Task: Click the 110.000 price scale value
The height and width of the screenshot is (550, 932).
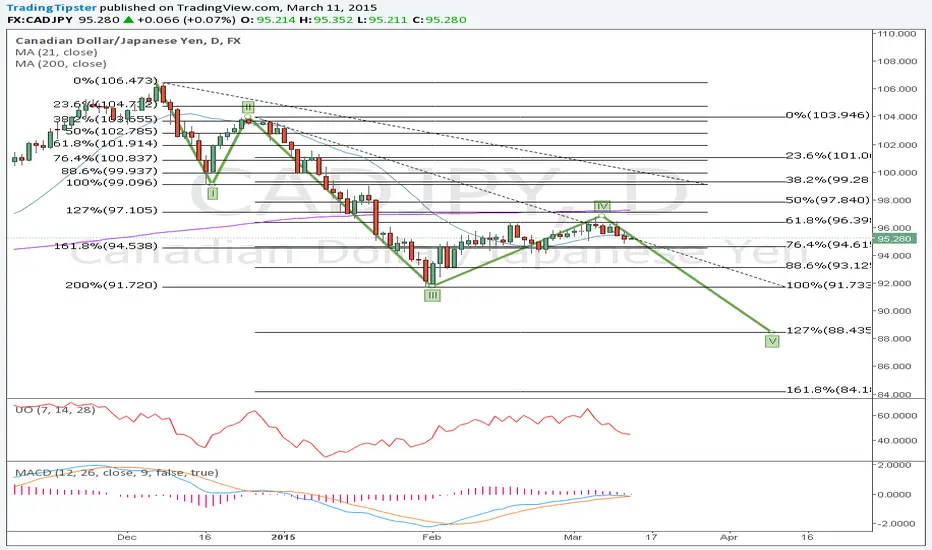Action: coord(896,34)
